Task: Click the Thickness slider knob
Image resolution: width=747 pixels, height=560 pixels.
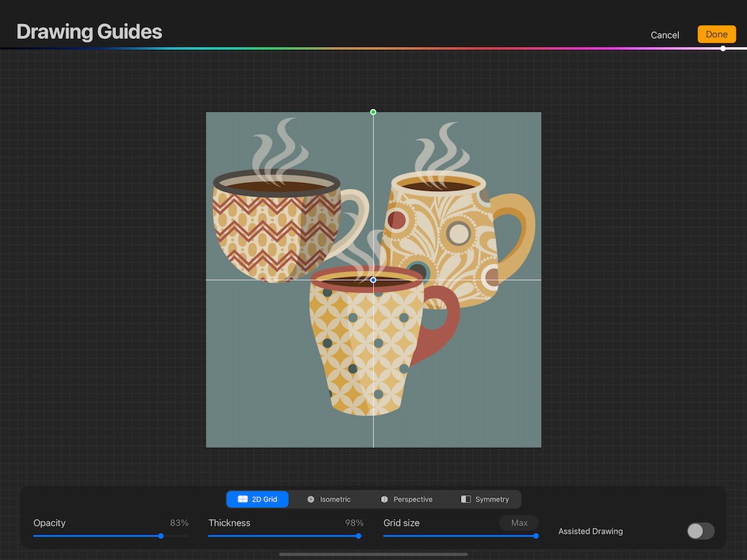Action: coord(359,535)
